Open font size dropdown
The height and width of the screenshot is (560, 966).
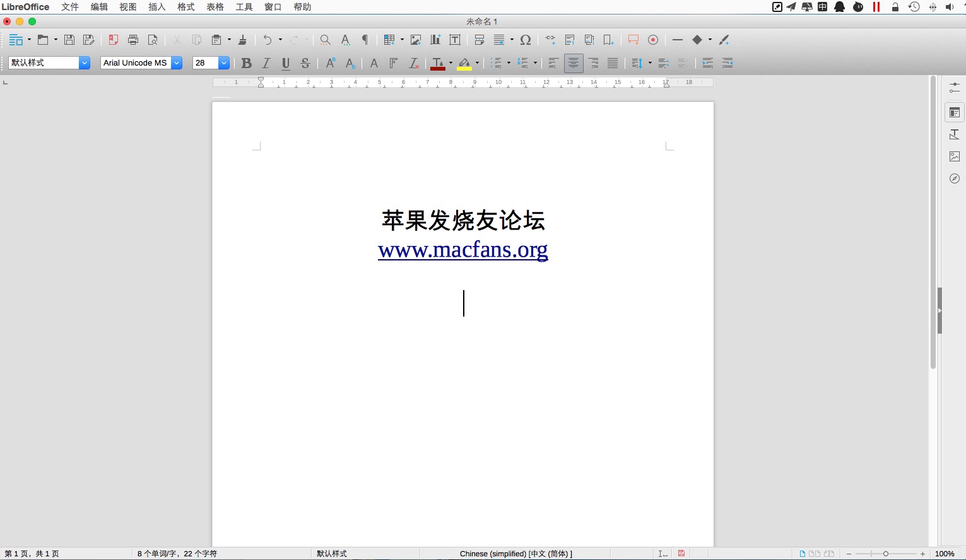tap(223, 62)
